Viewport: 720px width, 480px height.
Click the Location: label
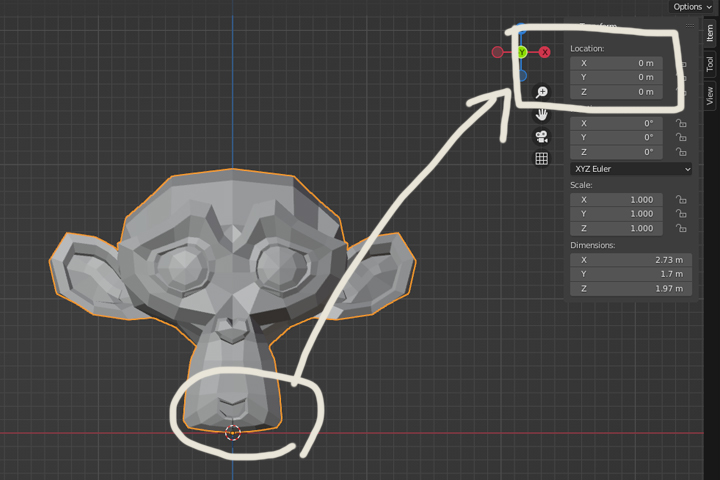coord(587,49)
